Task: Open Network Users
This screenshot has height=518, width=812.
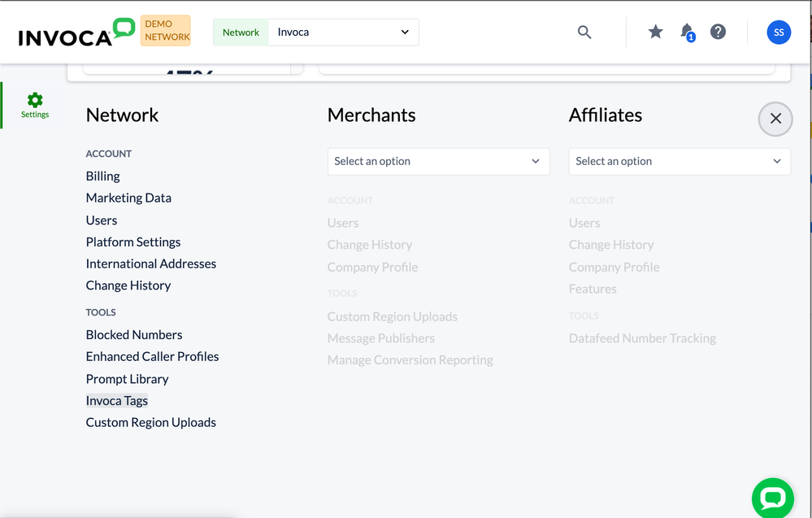Action: coord(102,220)
